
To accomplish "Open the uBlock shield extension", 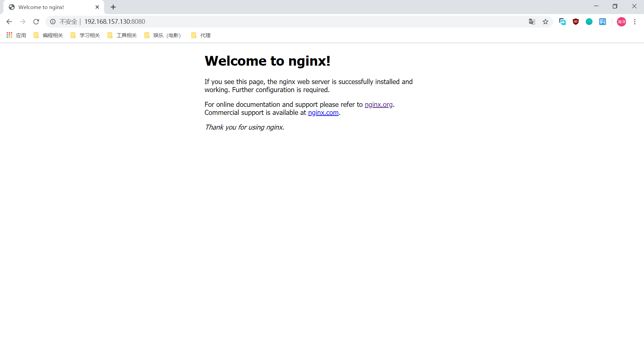I will [x=576, y=22].
